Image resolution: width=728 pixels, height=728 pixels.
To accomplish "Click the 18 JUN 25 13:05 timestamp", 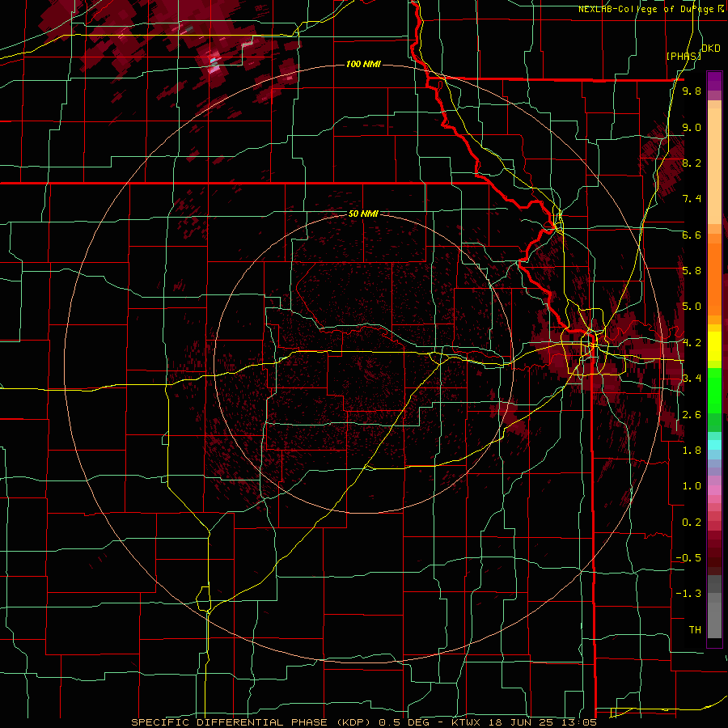I will 542,722.
